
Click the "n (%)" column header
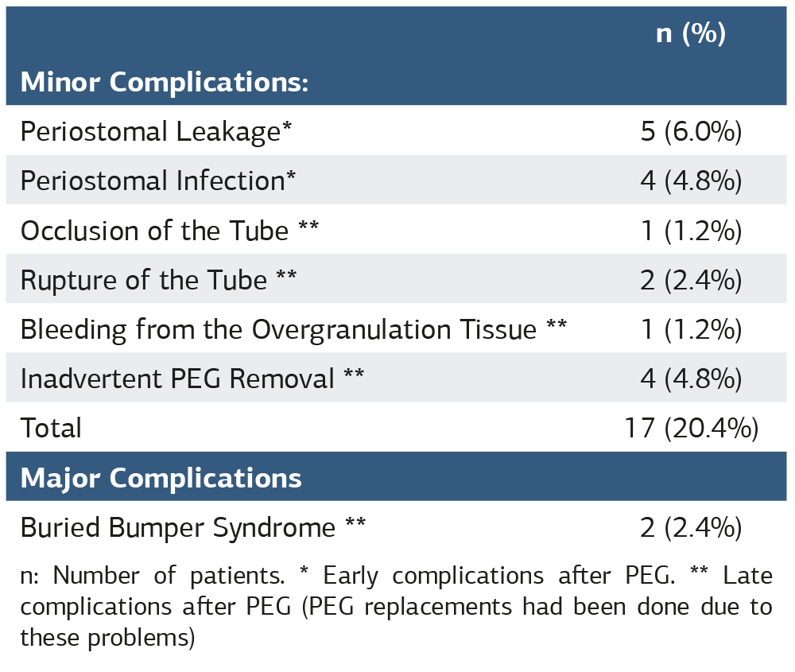(690, 34)
